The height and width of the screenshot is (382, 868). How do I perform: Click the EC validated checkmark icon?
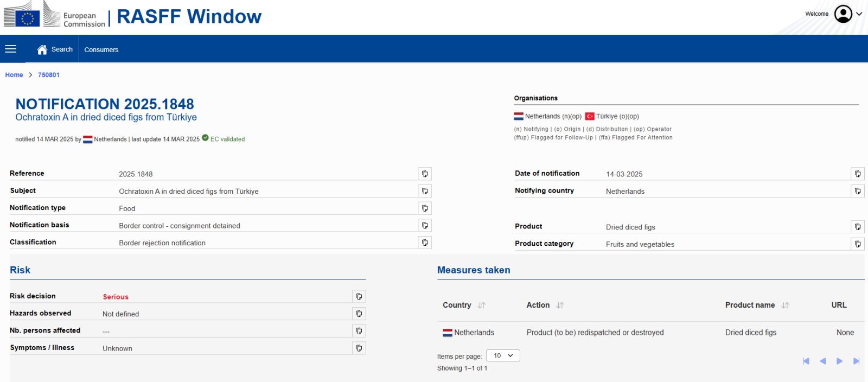click(x=205, y=138)
